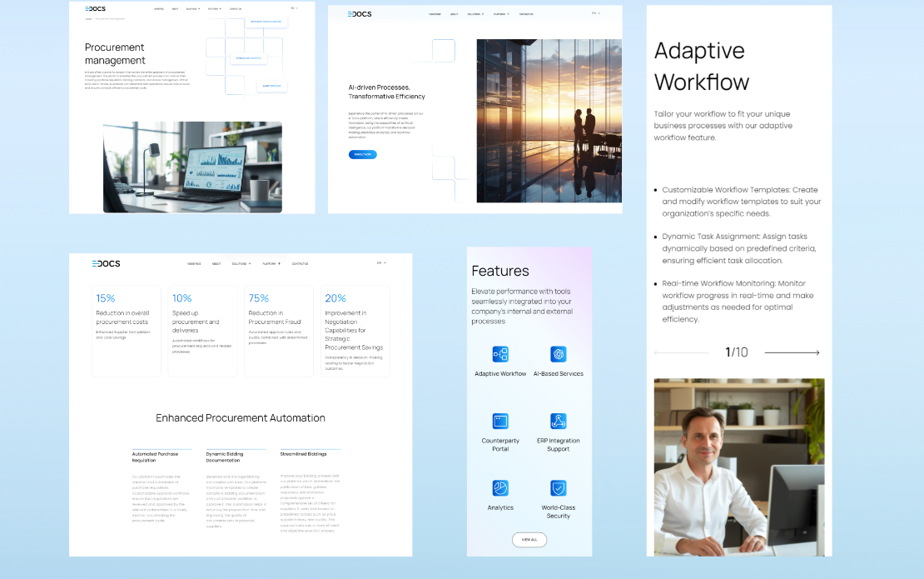924x579 pixels.
Task: Click the Enhanced Procurement Automation heading
Action: pyautogui.click(x=241, y=418)
